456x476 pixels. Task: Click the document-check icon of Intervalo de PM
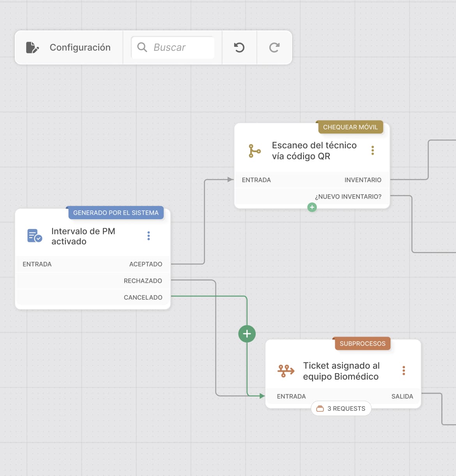[35, 236]
